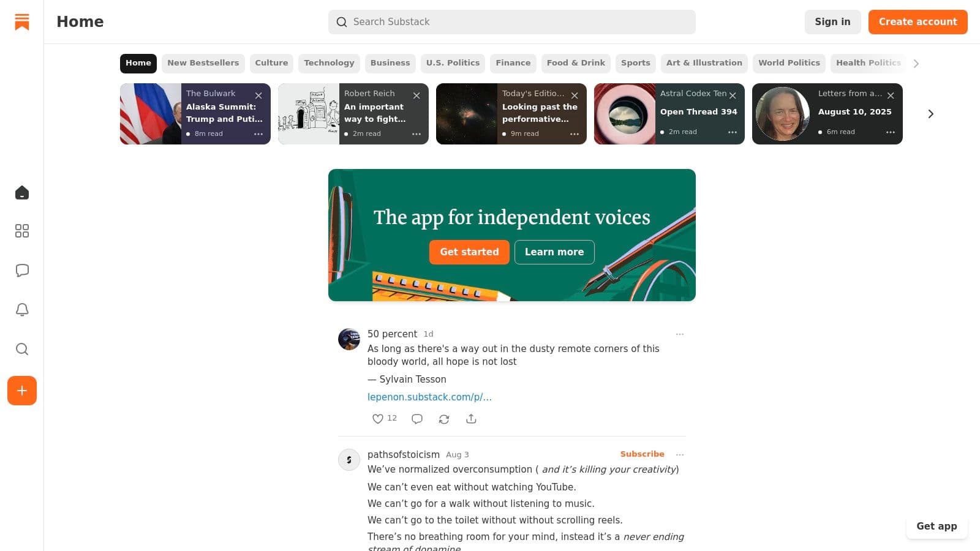This screenshot has width=980, height=551.
Task: Dismiss The Bulwark story card
Action: (258, 96)
